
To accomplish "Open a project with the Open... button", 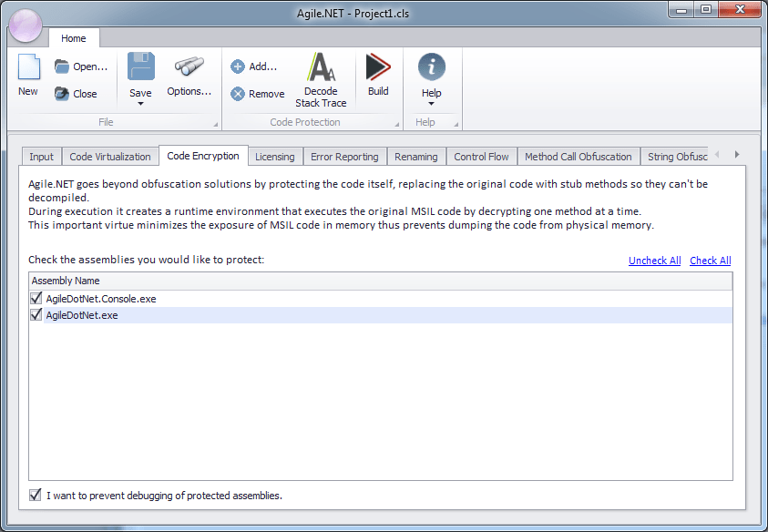I will click(x=81, y=66).
